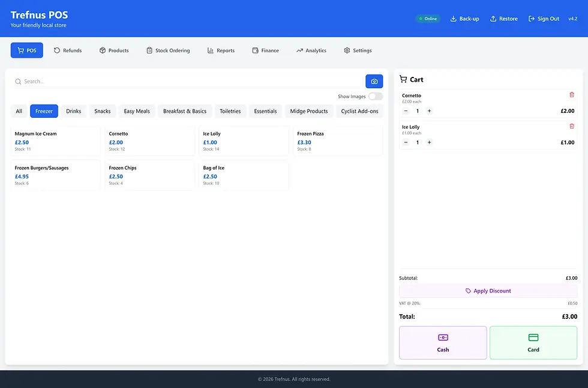Click the Back-up button in header
Viewport: 588px width, 388px height.
coord(464,19)
